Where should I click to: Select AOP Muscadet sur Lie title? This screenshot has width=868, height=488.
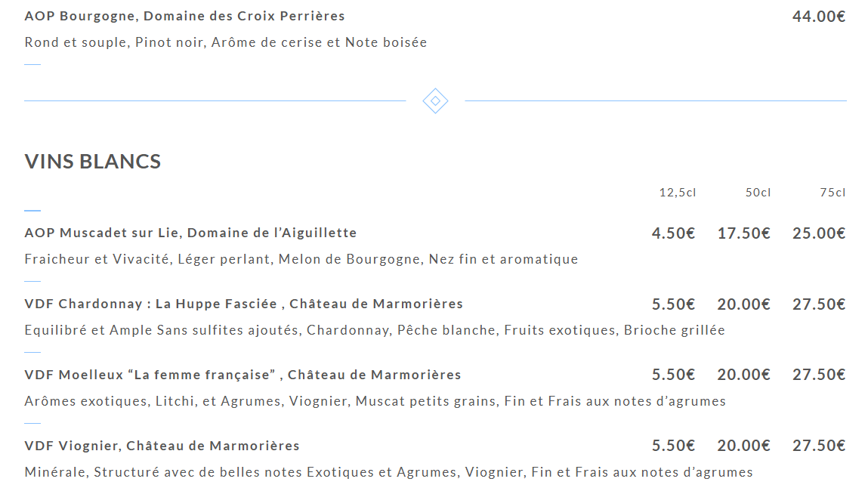[x=190, y=233]
